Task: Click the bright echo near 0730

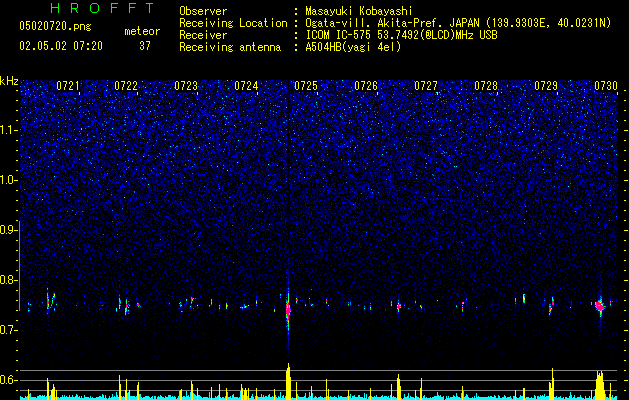Action: 600,306
